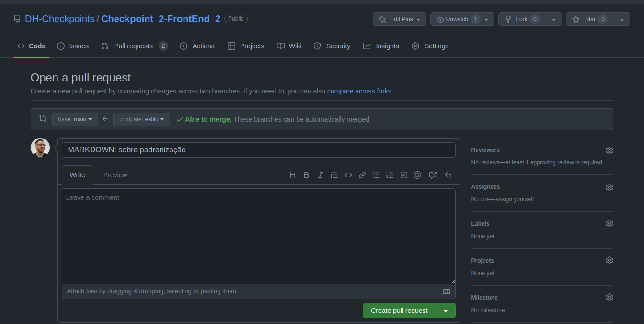Viewport: 644px width, 324px height.
Task: Click the Create pull request button
Action: click(399, 311)
